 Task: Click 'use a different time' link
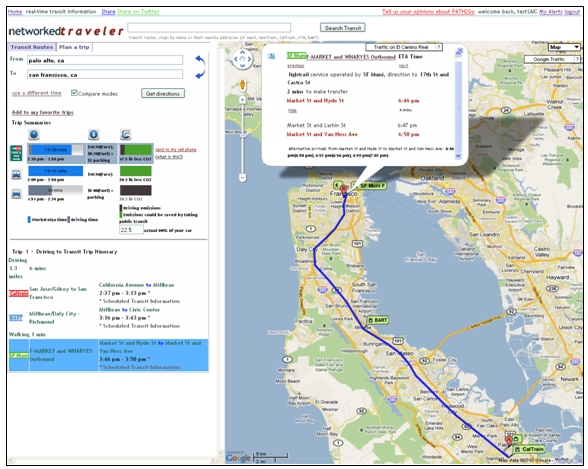point(36,93)
